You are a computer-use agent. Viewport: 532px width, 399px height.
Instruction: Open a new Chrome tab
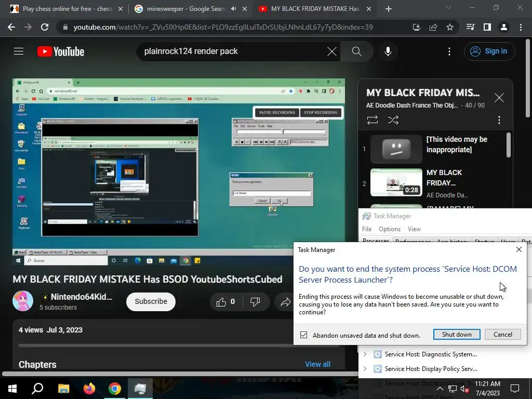(x=389, y=9)
